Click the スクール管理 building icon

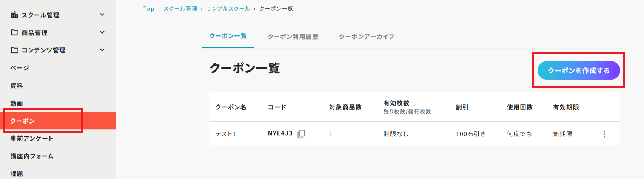tap(15, 15)
